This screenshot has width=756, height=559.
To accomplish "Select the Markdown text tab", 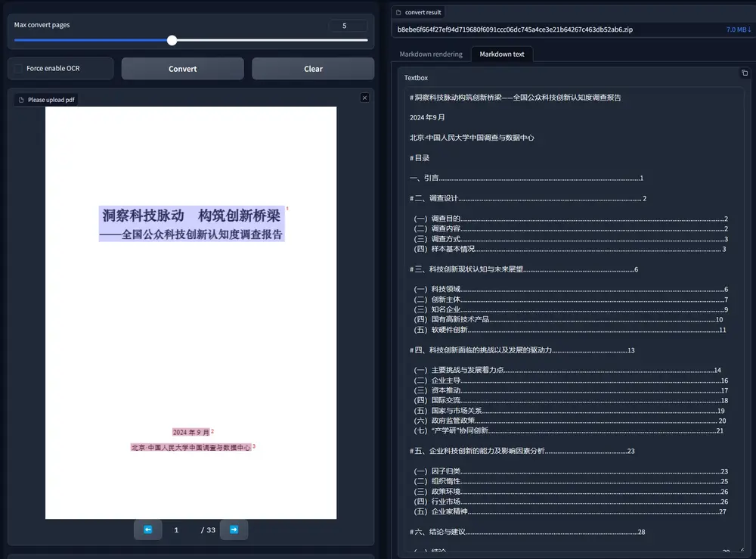I will pos(501,54).
